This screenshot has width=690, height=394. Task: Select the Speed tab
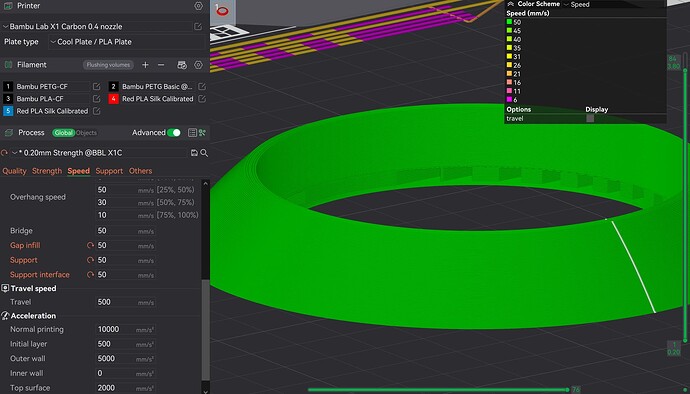(79, 171)
